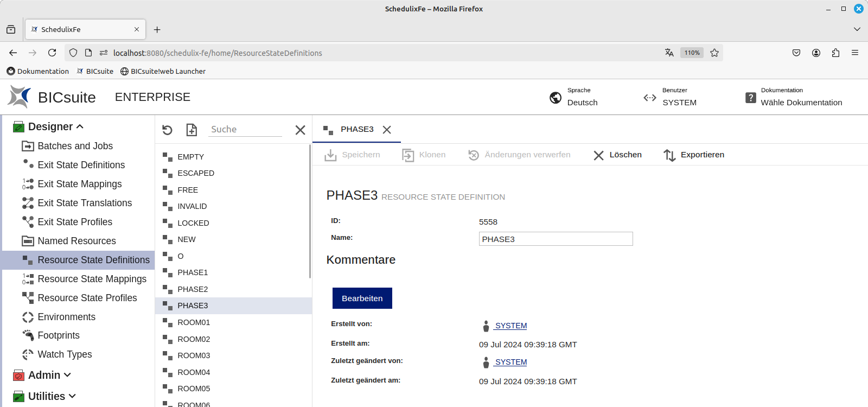
Task: Delete item using Löschen button
Action: 617,155
